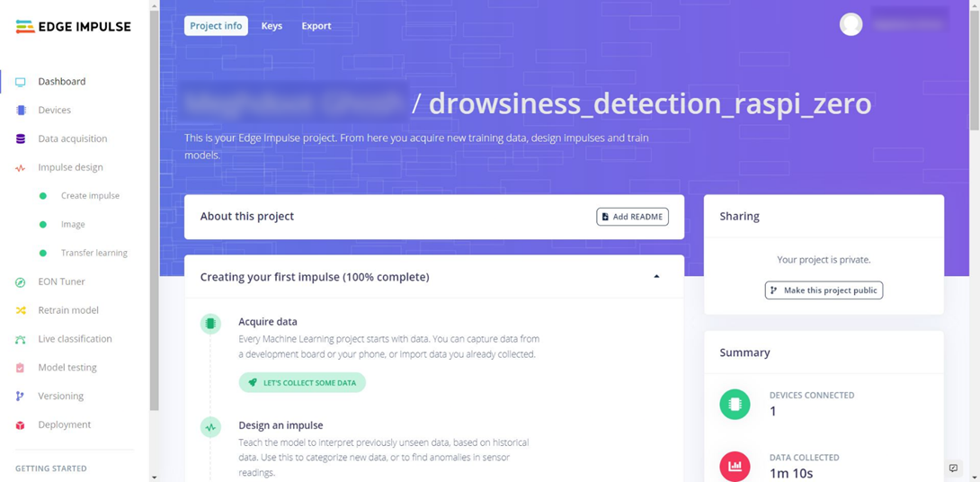Click the Data acquisition database icon
Screen dimensions: 980x482
21,138
